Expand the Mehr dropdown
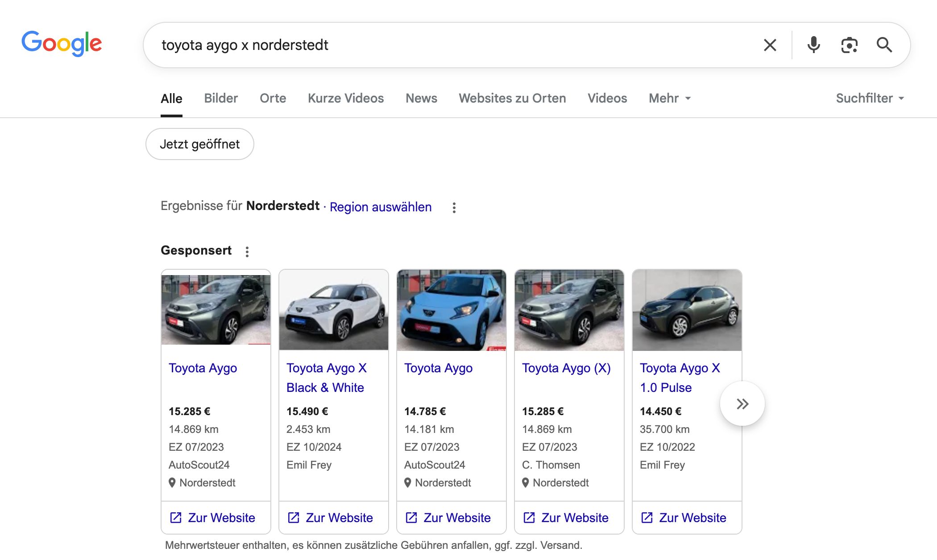 [x=670, y=98]
